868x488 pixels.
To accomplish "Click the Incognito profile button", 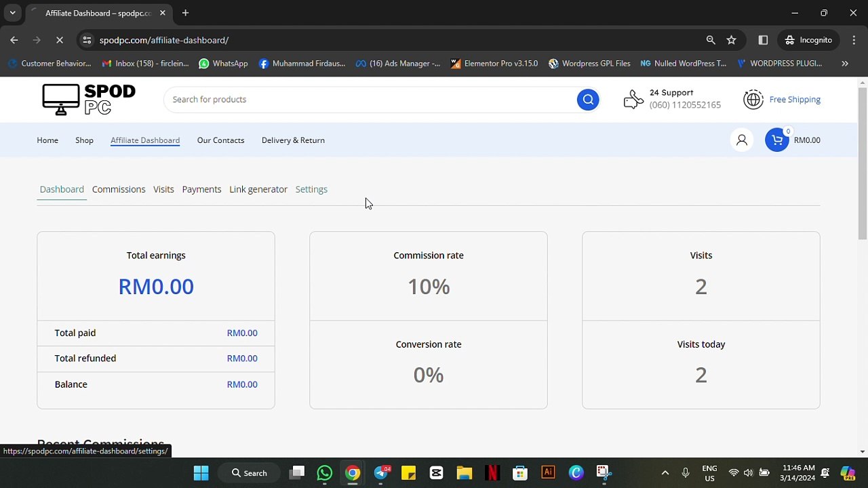I will click(x=808, y=40).
